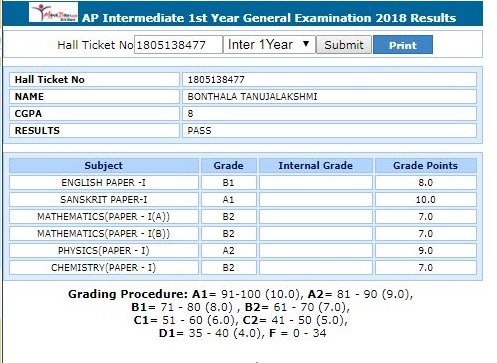Select the SANSKRIT PAPER-I subject cell
The height and width of the screenshot is (363, 497).
click(x=104, y=200)
